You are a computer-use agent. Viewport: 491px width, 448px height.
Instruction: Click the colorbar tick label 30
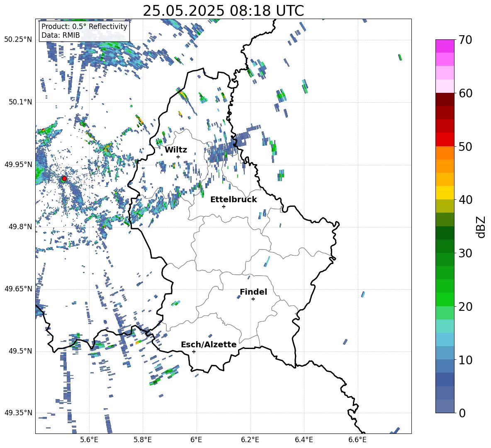pos(465,253)
